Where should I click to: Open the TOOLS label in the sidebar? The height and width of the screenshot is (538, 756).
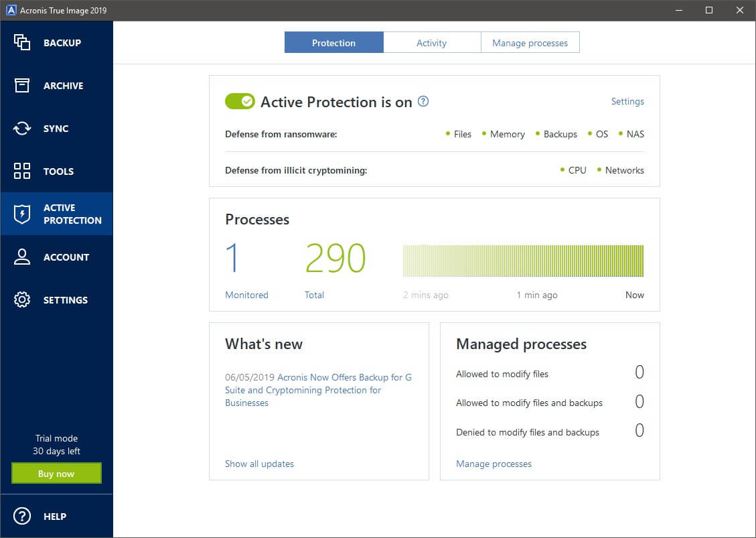coord(58,172)
